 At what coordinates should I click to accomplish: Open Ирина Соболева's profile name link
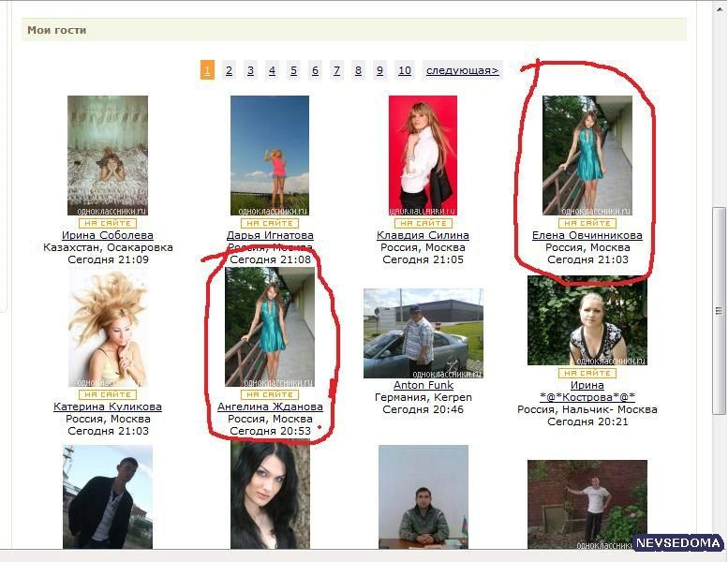click(108, 235)
